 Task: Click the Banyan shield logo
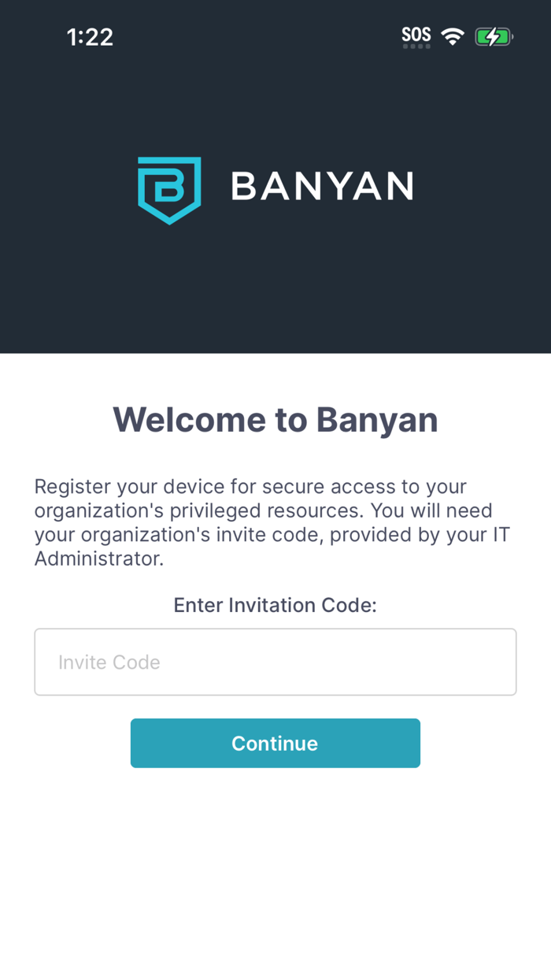tap(169, 190)
